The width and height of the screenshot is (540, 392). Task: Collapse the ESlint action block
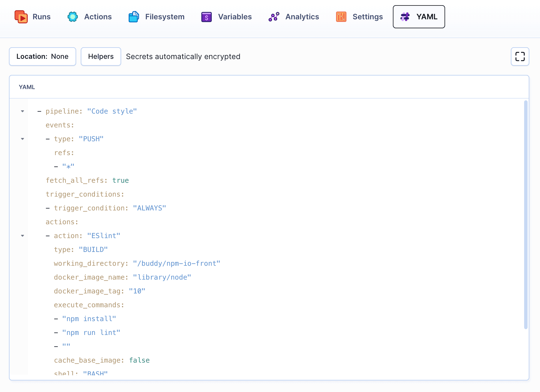coord(22,236)
